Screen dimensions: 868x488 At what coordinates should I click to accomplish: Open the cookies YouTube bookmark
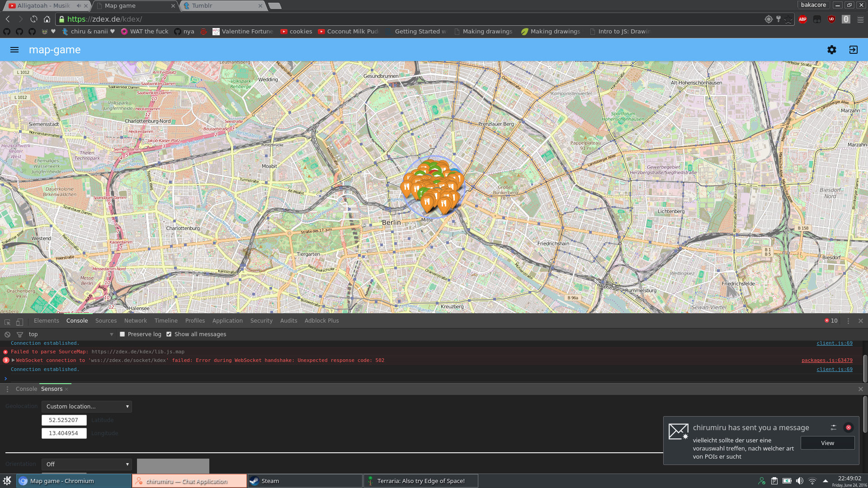(296, 32)
